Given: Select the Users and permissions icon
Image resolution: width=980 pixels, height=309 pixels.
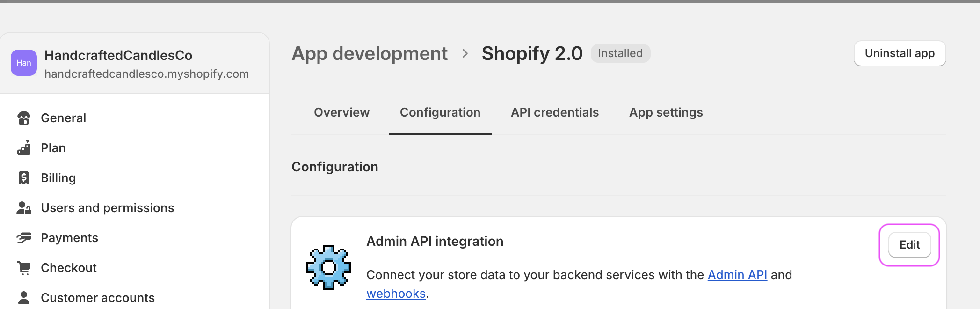Looking at the screenshot, I should [x=24, y=208].
